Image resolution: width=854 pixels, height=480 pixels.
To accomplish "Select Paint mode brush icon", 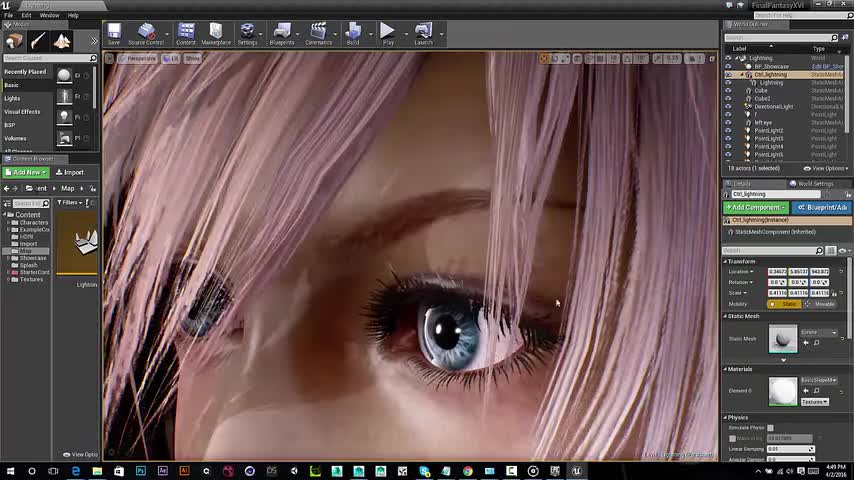I will pyautogui.click(x=38, y=41).
